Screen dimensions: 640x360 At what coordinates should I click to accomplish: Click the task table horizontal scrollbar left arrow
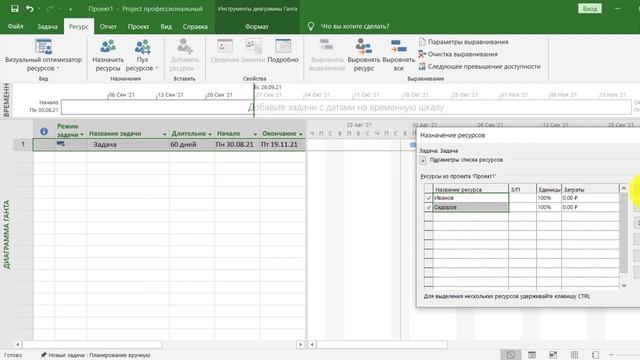pos(17,345)
